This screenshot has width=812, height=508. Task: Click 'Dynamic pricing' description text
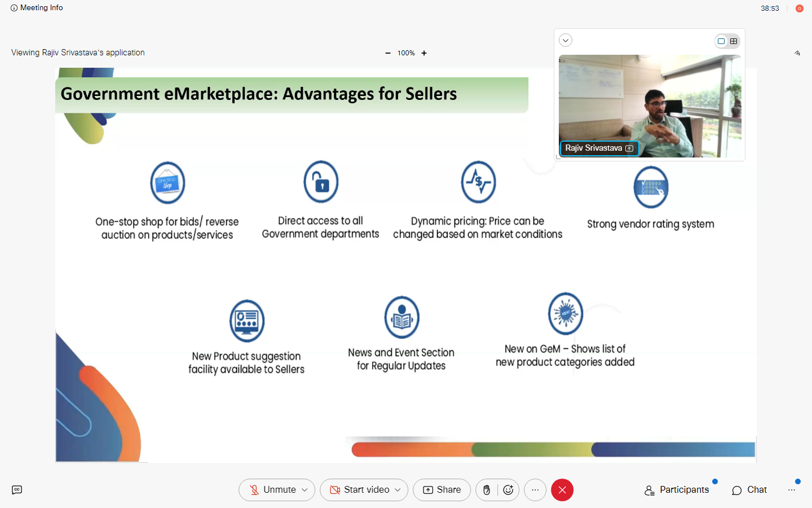[478, 227]
